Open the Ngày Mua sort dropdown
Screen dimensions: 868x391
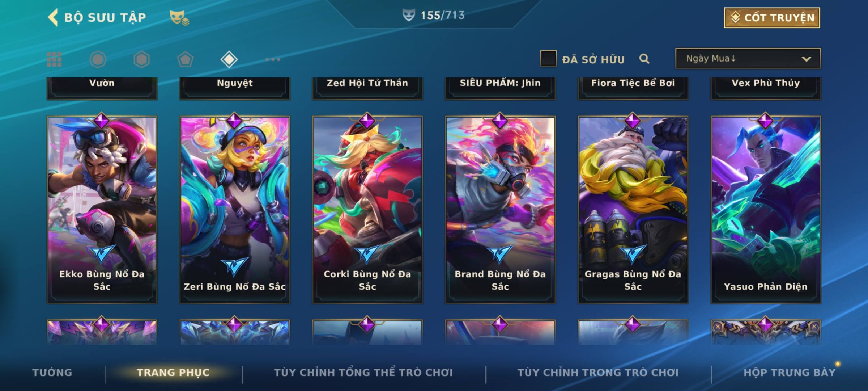click(x=748, y=58)
